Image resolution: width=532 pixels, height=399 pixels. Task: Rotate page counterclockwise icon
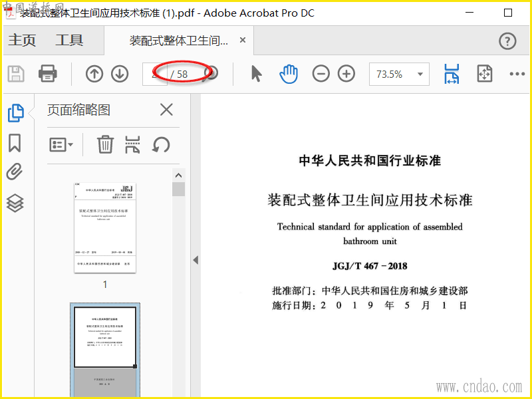[x=161, y=145]
